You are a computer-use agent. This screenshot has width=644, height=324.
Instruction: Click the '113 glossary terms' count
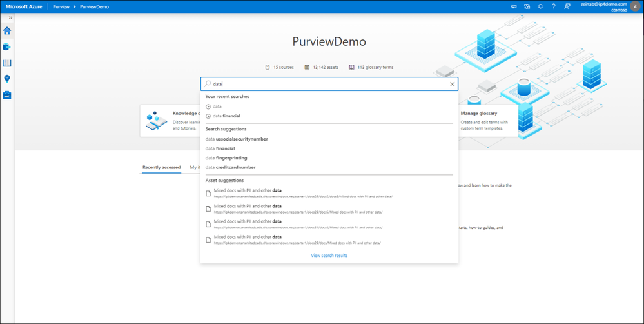371,67
